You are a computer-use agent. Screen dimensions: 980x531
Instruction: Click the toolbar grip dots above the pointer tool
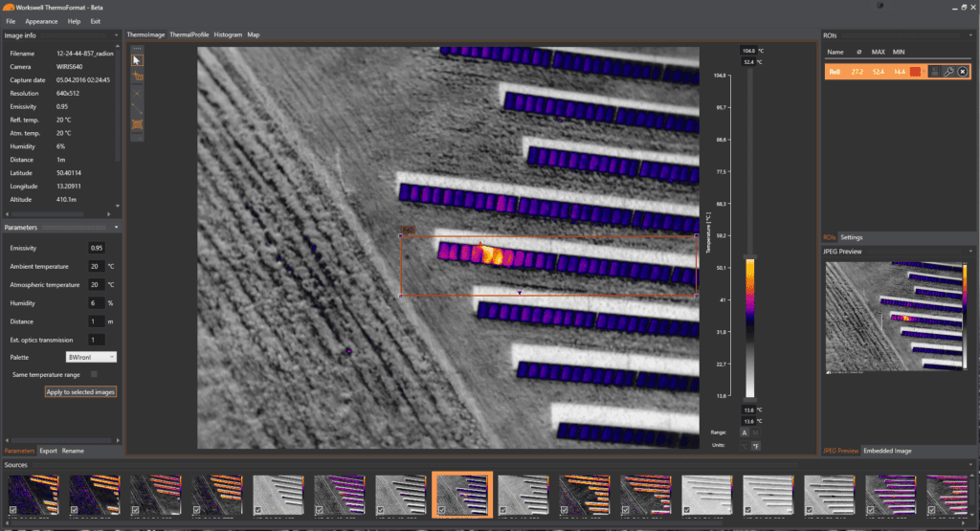coord(137,48)
